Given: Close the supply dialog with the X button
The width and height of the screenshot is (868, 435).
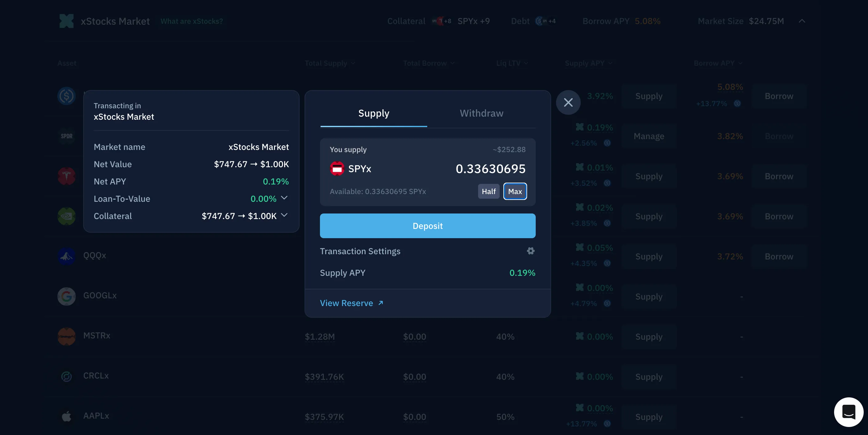Looking at the screenshot, I should coord(568,102).
